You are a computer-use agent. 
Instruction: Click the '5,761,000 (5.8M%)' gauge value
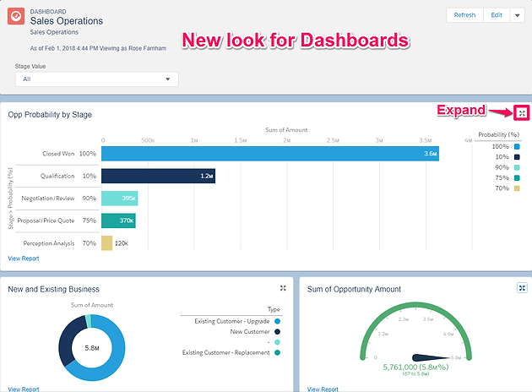pos(415,367)
